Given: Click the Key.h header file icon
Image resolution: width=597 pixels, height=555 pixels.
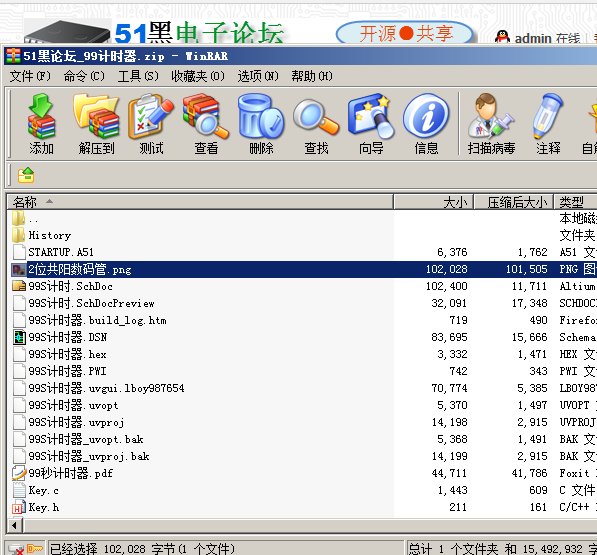Looking at the screenshot, I should 19,507.
